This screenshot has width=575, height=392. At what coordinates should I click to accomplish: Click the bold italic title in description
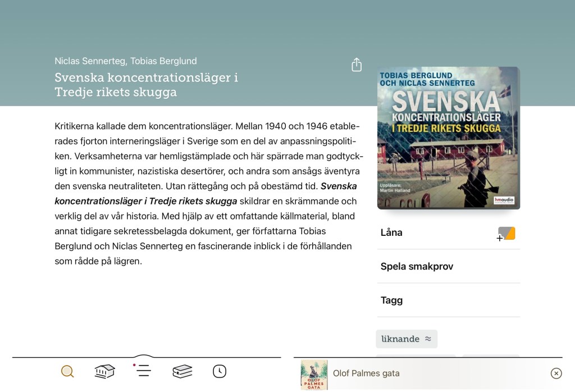[146, 201]
